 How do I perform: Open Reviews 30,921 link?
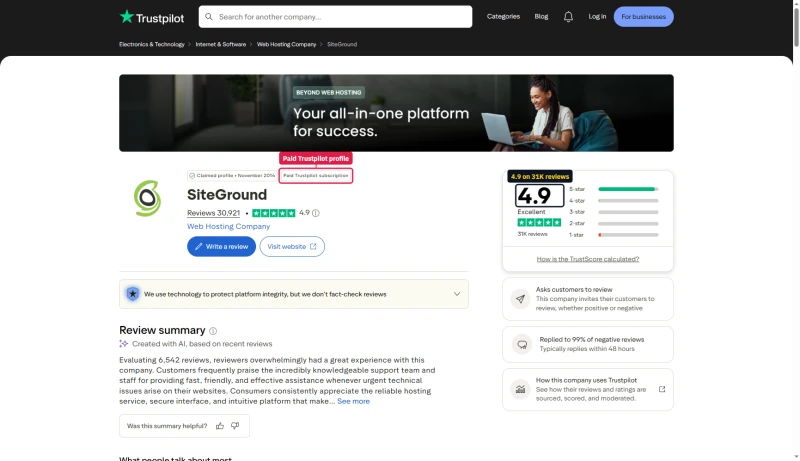tap(213, 213)
